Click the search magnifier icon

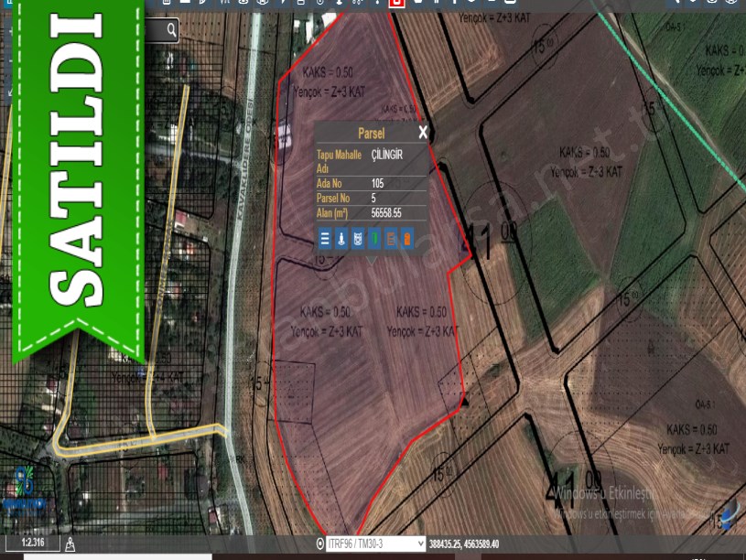pos(171,31)
